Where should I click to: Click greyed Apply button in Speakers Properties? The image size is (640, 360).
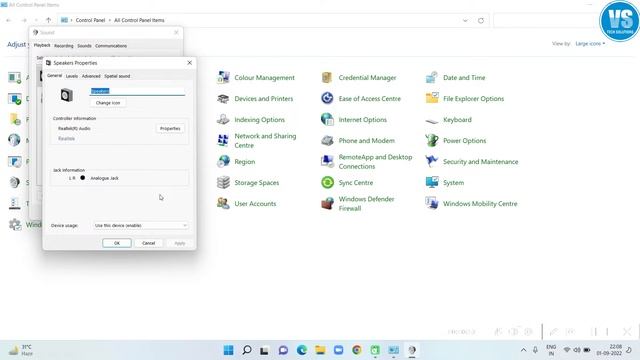coord(180,243)
